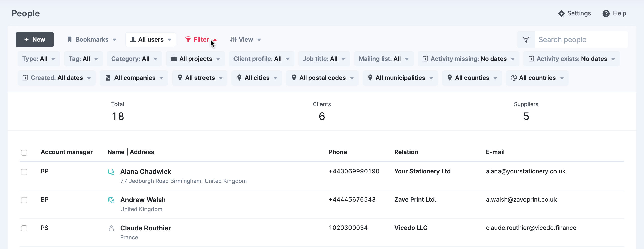Open the Zave Print Ltd. relation
The width and height of the screenshot is (644, 249).
pos(415,200)
